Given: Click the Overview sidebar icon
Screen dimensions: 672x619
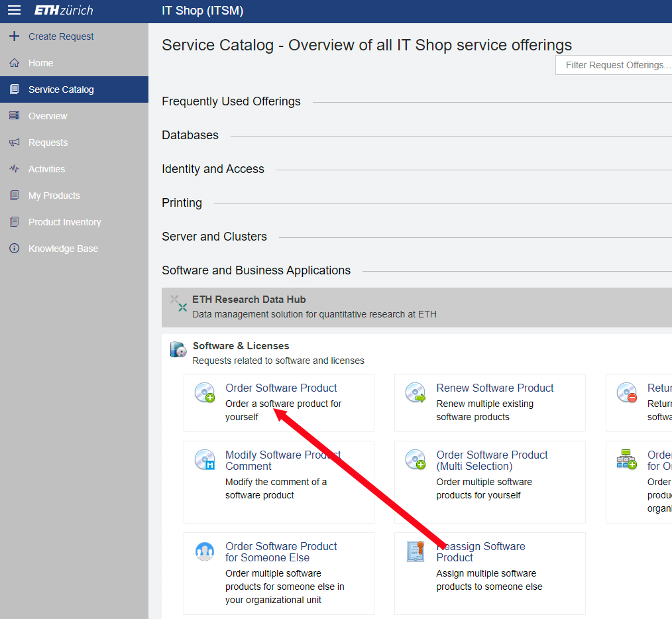Looking at the screenshot, I should click(14, 116).
